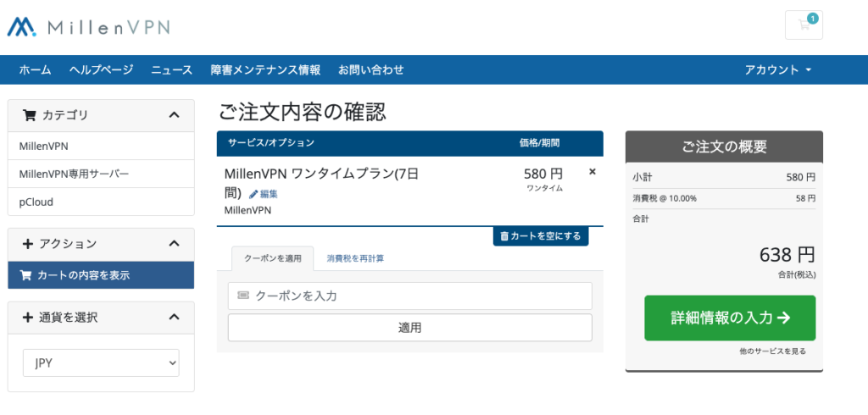Collapse the 通貨を選択 panel chevron

[174, 318]
